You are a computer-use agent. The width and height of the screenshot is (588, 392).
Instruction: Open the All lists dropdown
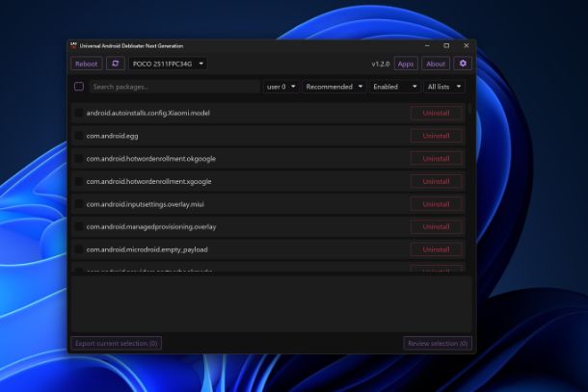[x=444, y=87]
